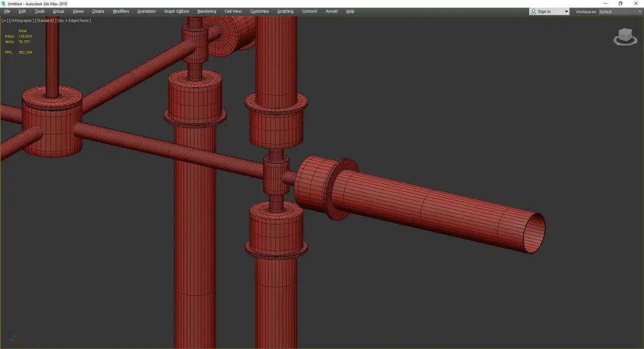Viewport: 644px width, 349px height.
Task: Expand the Sign In dropdown arrow
Action: coord(566,12)
